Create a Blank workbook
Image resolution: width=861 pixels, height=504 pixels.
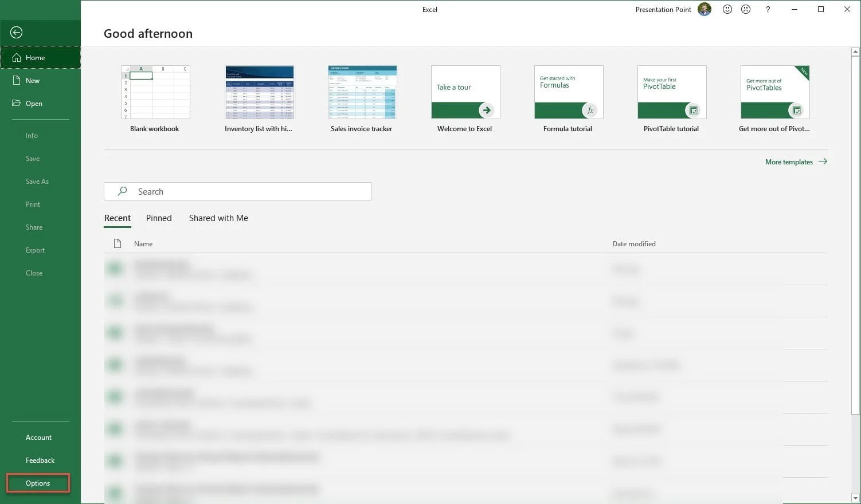155,93
